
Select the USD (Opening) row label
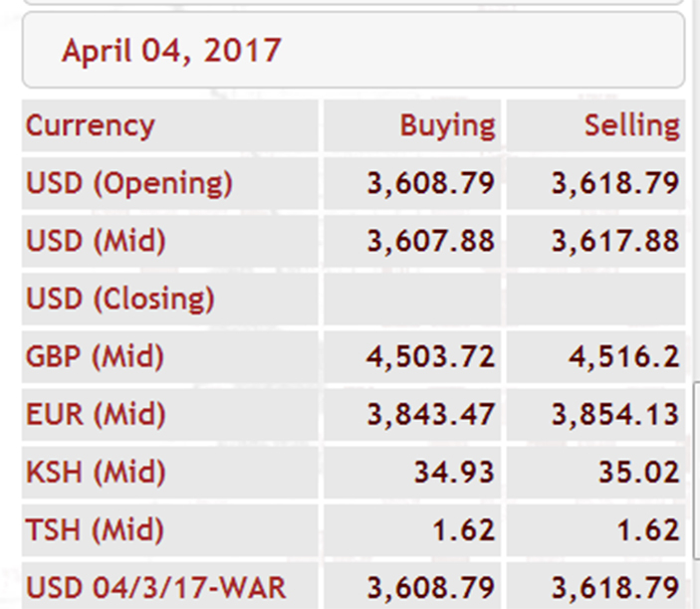click(129, 184)
